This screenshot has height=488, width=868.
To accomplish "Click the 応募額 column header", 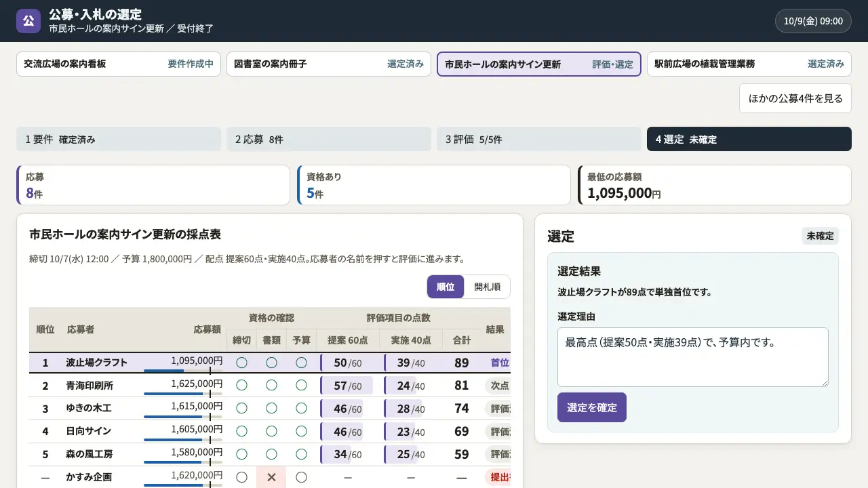I will point(208,329).
